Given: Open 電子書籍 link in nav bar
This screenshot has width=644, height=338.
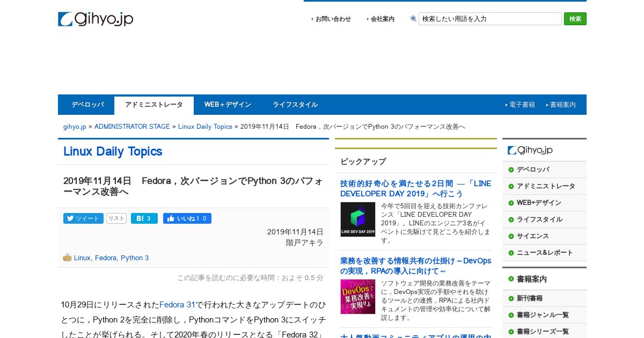Looking at the screenshot, I should (x=522, y=105).
